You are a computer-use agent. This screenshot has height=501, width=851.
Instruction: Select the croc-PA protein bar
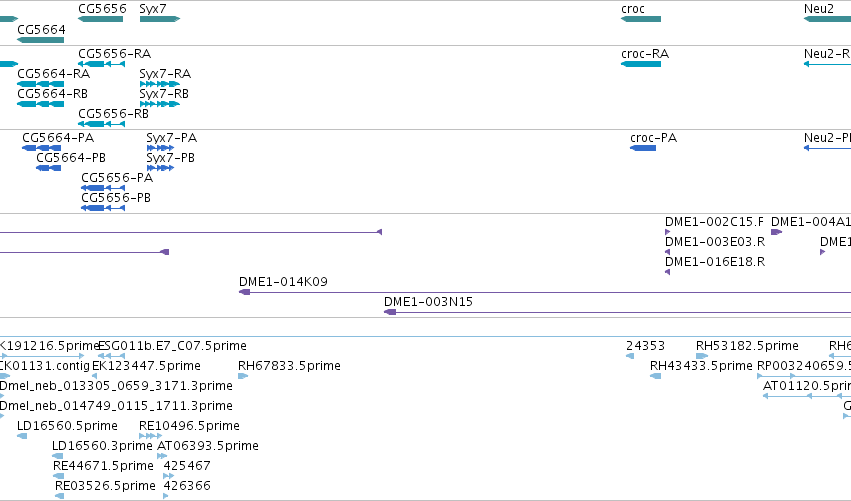643,148
